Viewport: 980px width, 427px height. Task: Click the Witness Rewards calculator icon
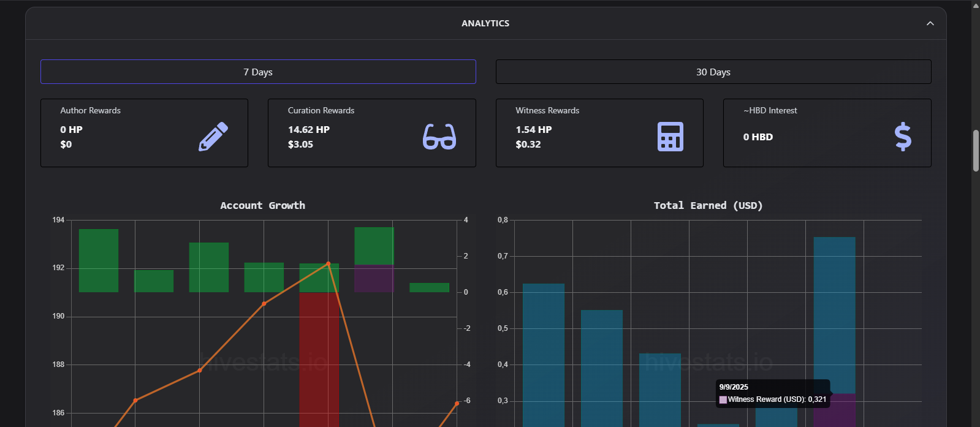pyautogui.click(x=670, y=137)
